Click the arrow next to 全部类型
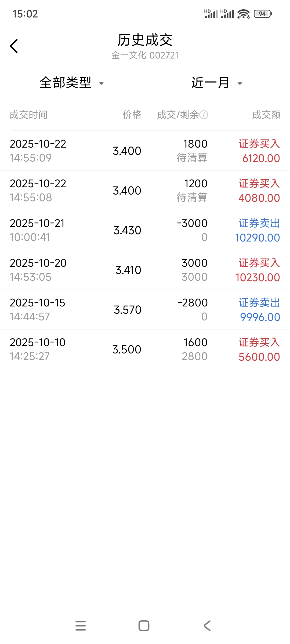This screenshot has width=290, height=644. click(x=102, y=83)
